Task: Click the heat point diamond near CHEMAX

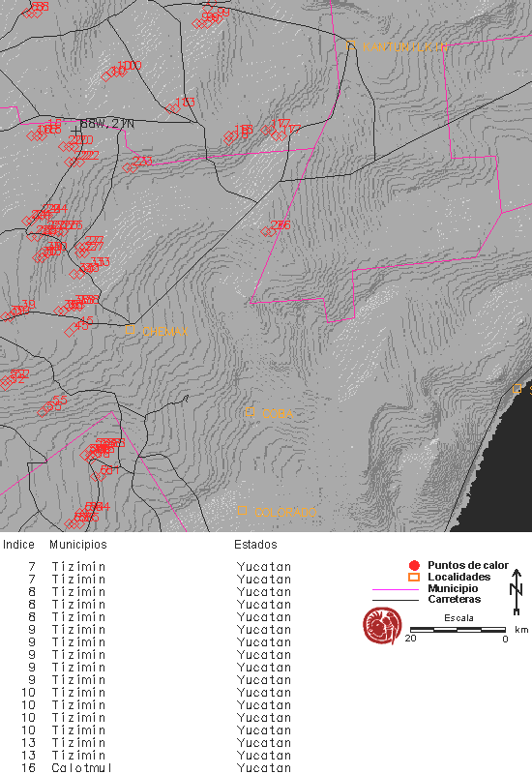Action: tap(71, 331)
